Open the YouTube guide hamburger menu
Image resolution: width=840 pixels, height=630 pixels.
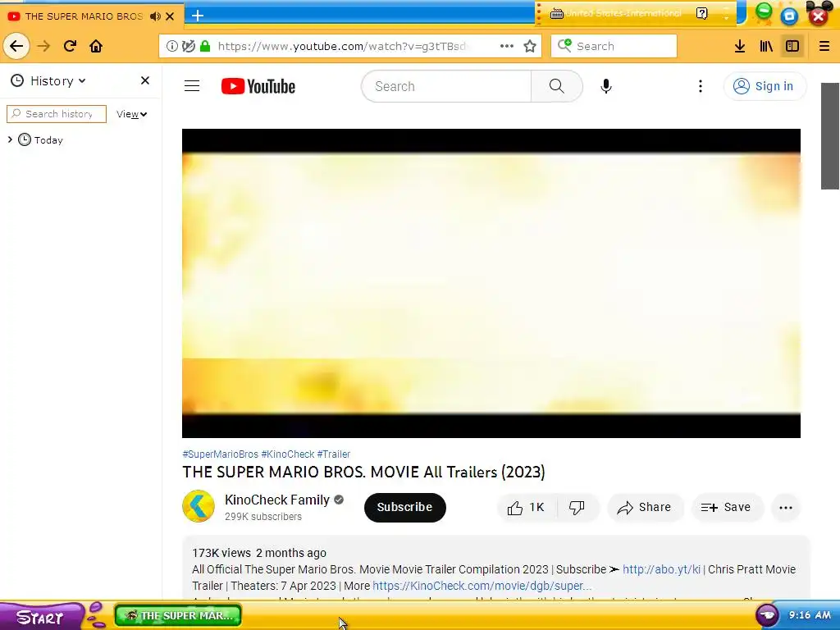(x=192, y=86)
